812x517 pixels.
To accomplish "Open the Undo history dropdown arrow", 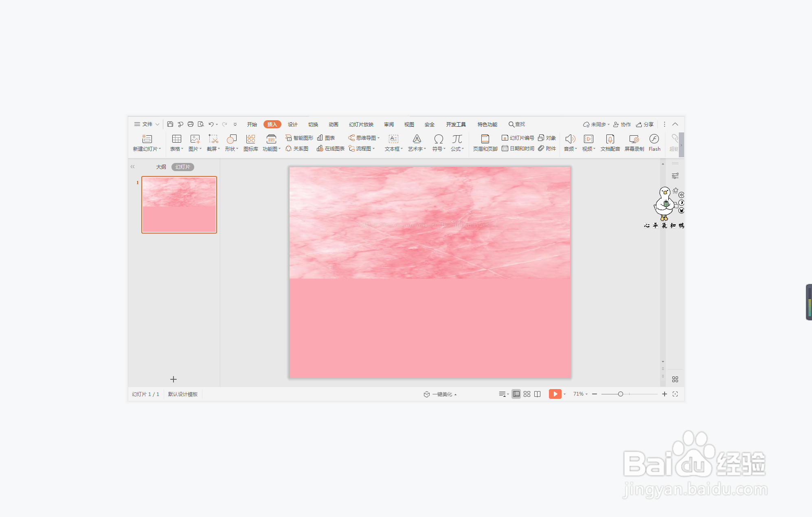I will (217, 125).
